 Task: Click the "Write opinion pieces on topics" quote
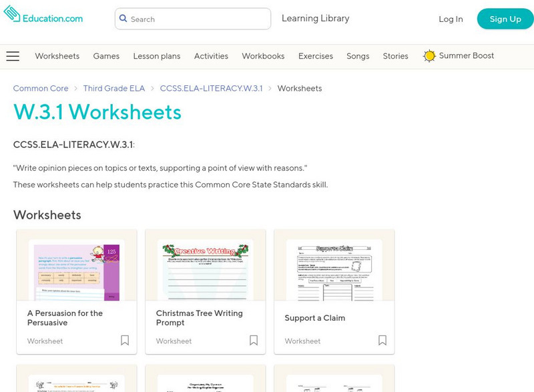coord(160,168)
